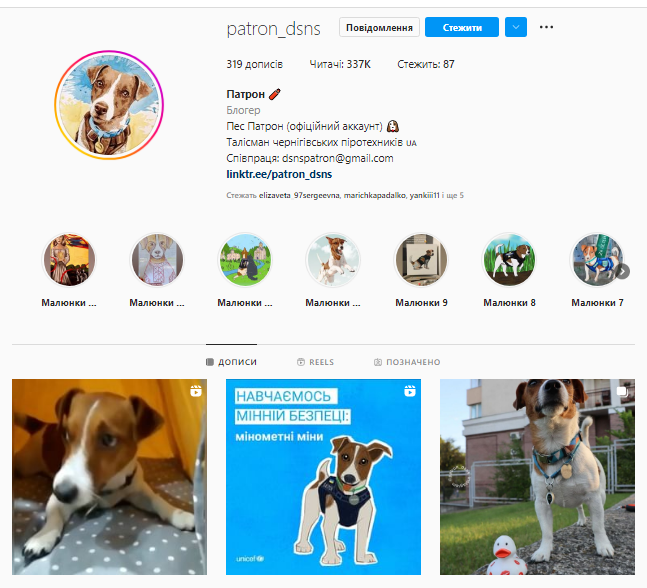Open the three-dot profile options menu

click(546, 27)
